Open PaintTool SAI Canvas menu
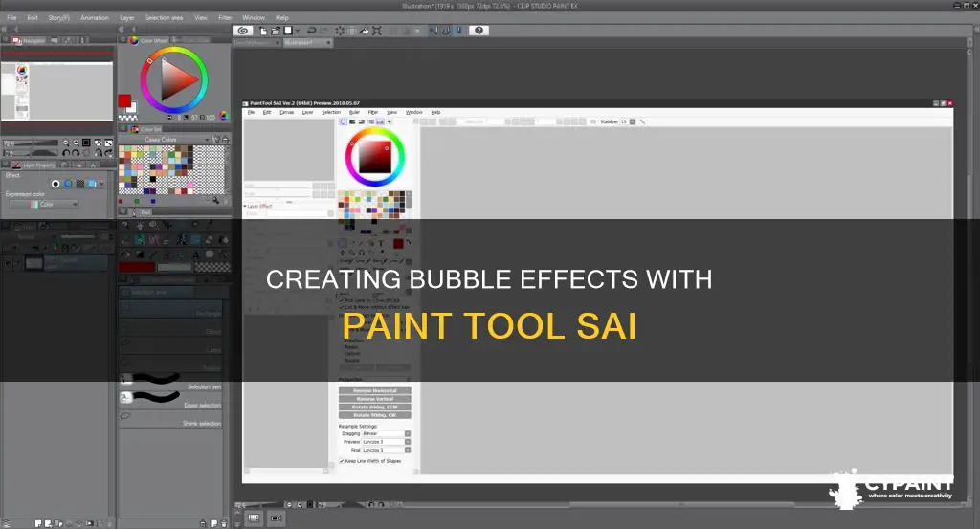The width and height of the screenshot is (980, 529). pos(286,113)
